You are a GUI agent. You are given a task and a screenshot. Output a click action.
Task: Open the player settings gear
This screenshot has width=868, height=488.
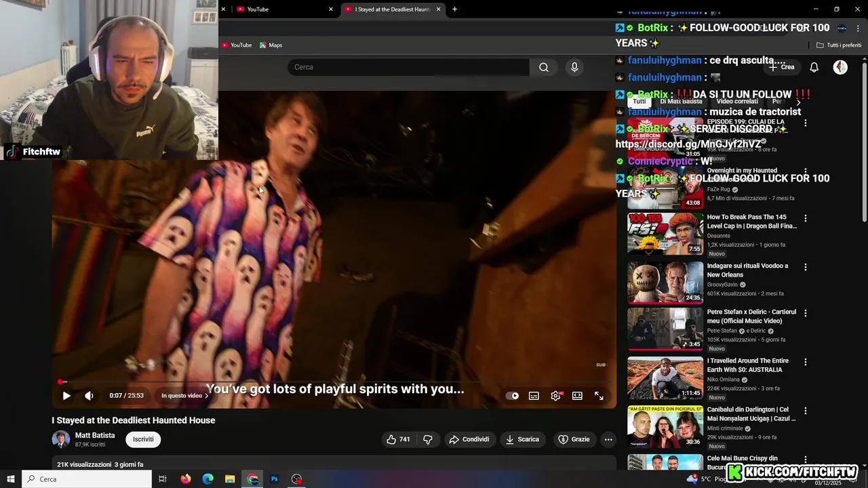pyautogui.click(x=555, y=396)
